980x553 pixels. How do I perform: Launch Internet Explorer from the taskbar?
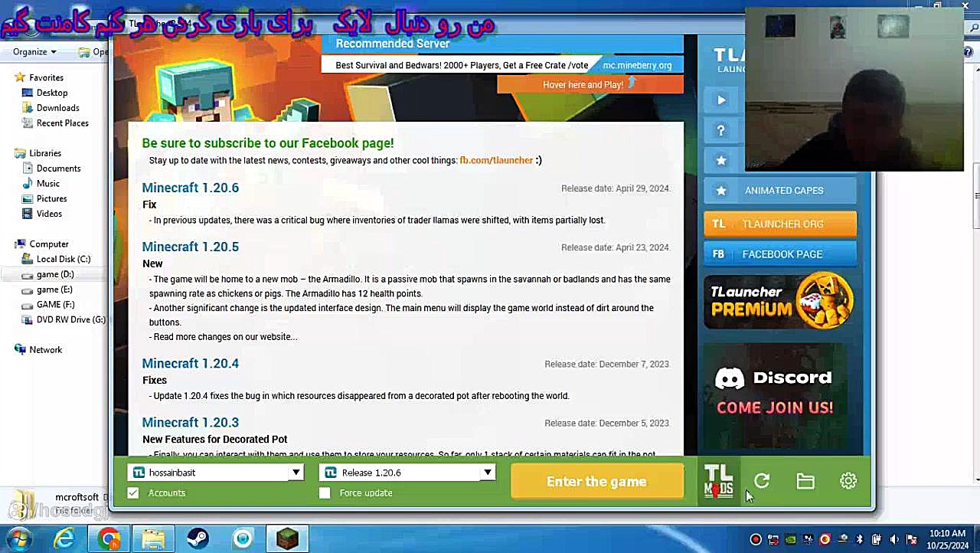[x=64, y=539]
